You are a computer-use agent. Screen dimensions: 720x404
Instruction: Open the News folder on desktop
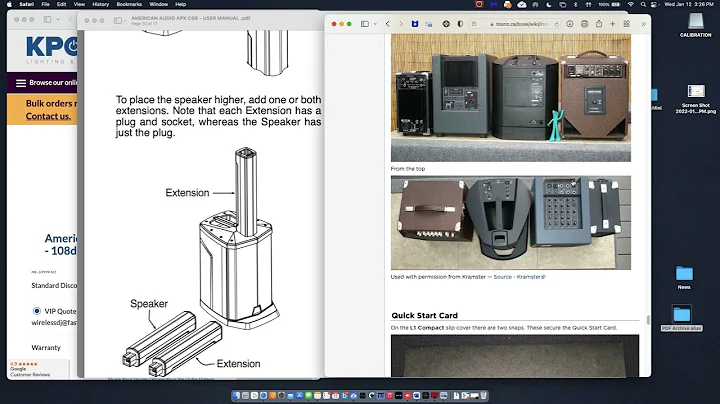(684, 277)
